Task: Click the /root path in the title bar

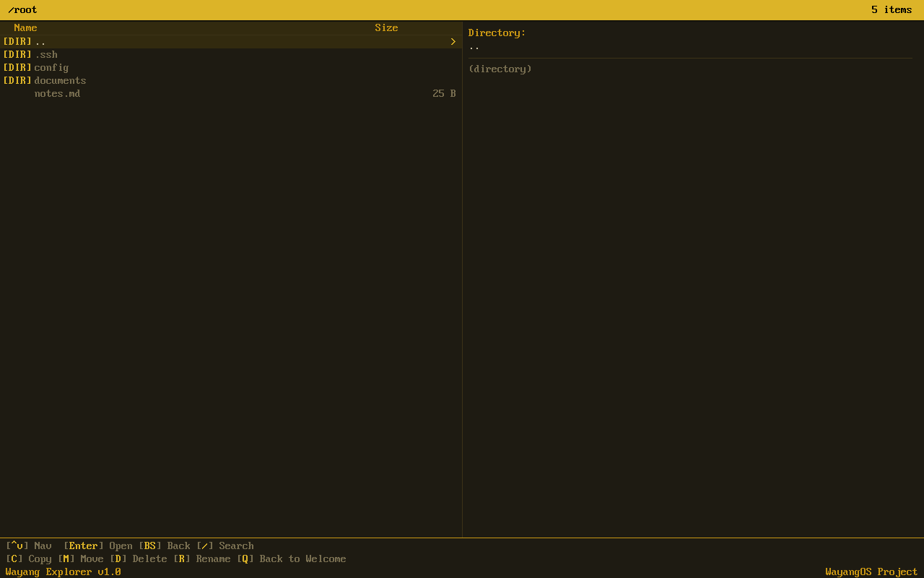Action: (x=22, y=10)
